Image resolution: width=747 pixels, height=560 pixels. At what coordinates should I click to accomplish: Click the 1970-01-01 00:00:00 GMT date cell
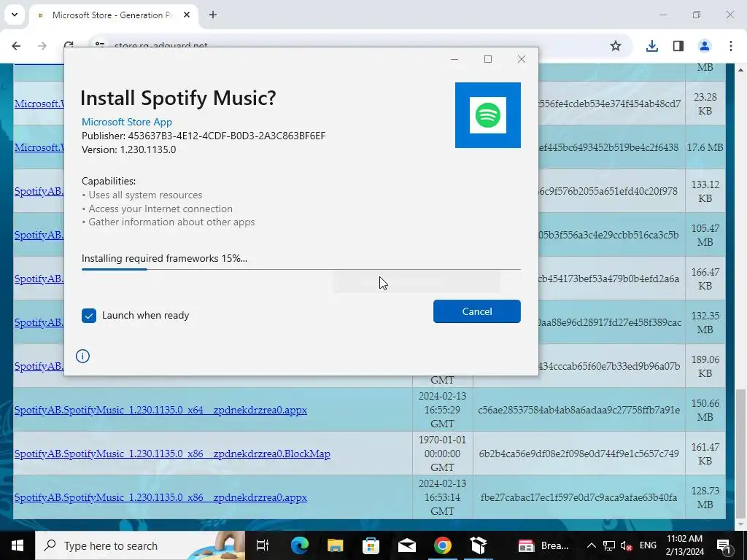point(442,454)
